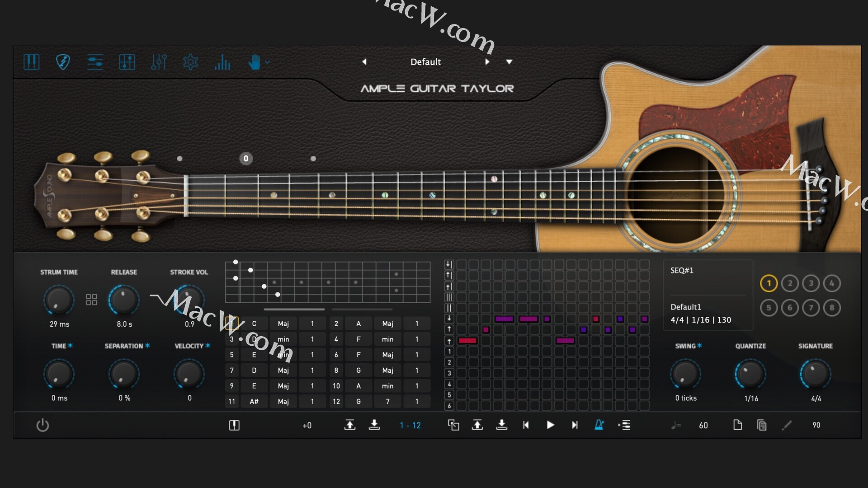Click the Signature knob
The height and width of the screenshot is (488, 868).
point(816,374)
